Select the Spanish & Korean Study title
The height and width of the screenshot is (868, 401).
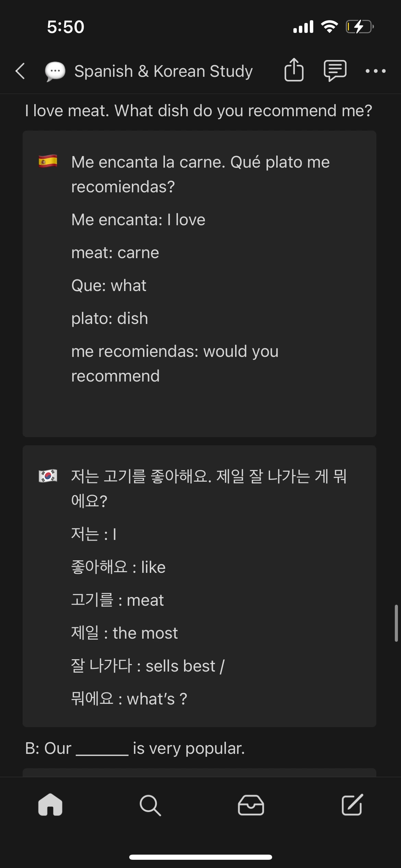(163, 71)
